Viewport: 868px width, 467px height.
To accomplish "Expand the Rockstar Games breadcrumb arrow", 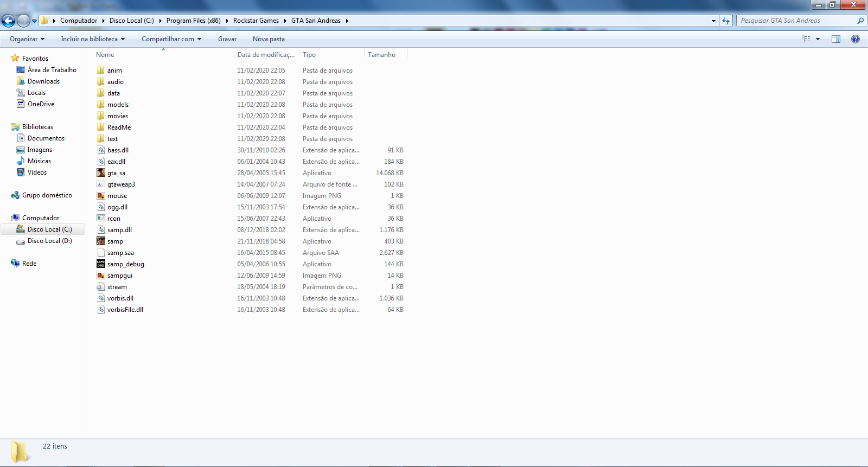I will pyautogui.click(x=285, y=21).
